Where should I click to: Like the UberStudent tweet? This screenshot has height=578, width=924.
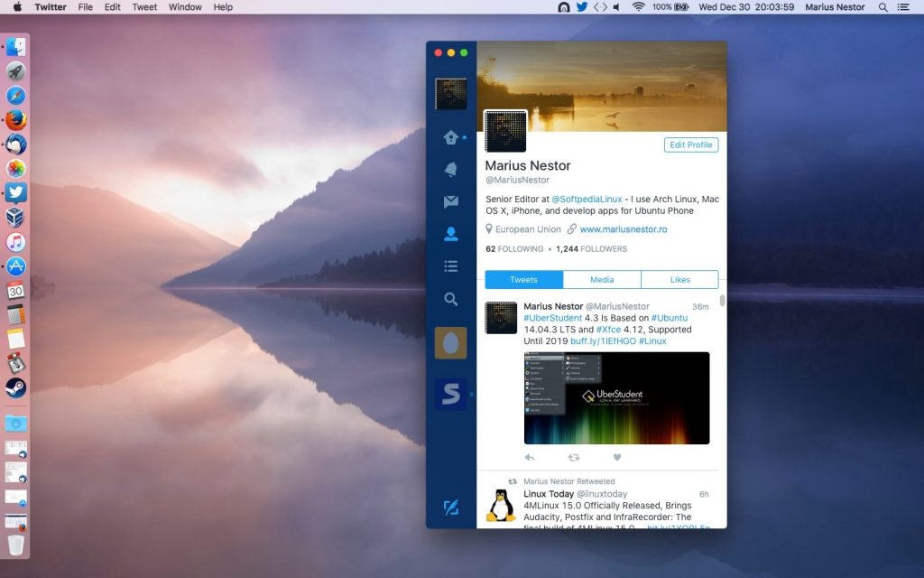(x=617, y=458)
